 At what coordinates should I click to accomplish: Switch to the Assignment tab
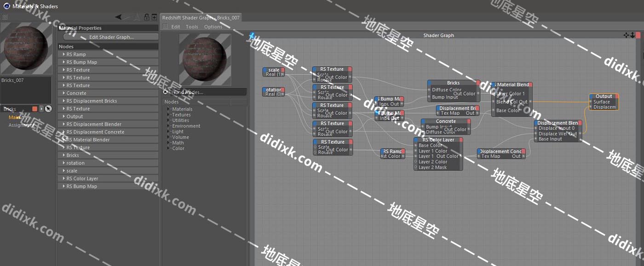[x=21, y=125]
